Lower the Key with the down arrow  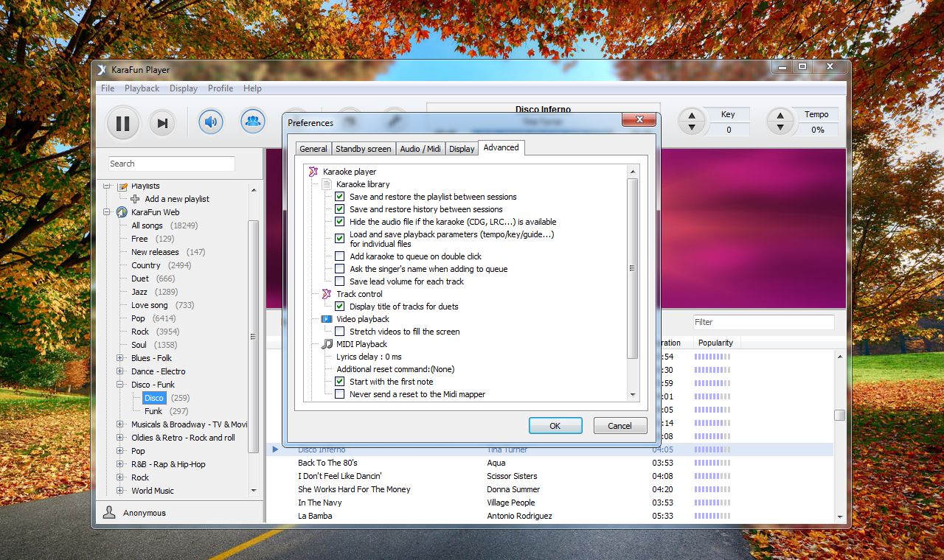[692, 127]
